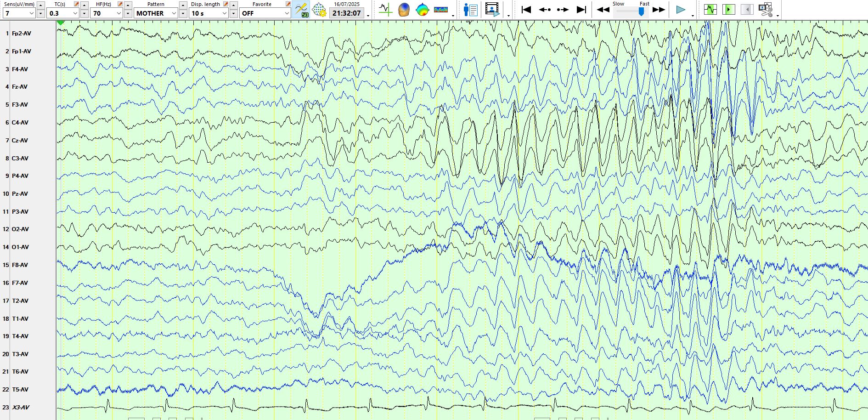
Task: Step the TC(s) value up
Action: (x=85, y=5)
